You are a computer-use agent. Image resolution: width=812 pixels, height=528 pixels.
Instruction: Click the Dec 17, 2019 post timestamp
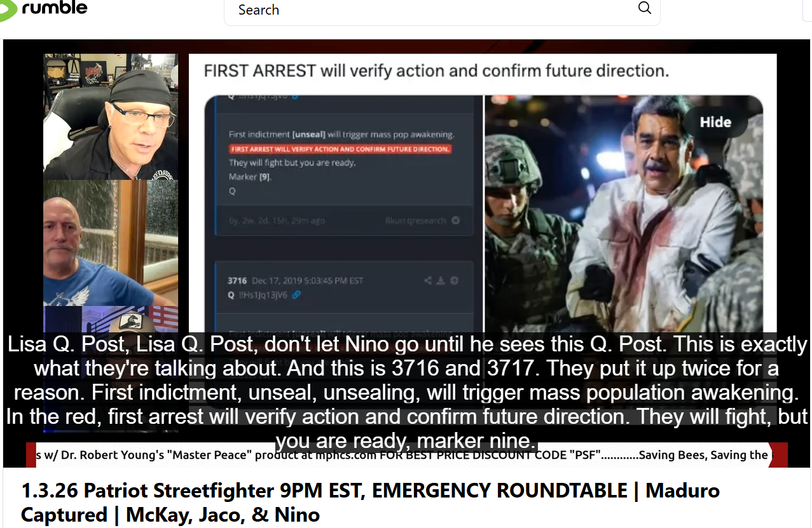[x=308, y=280]
